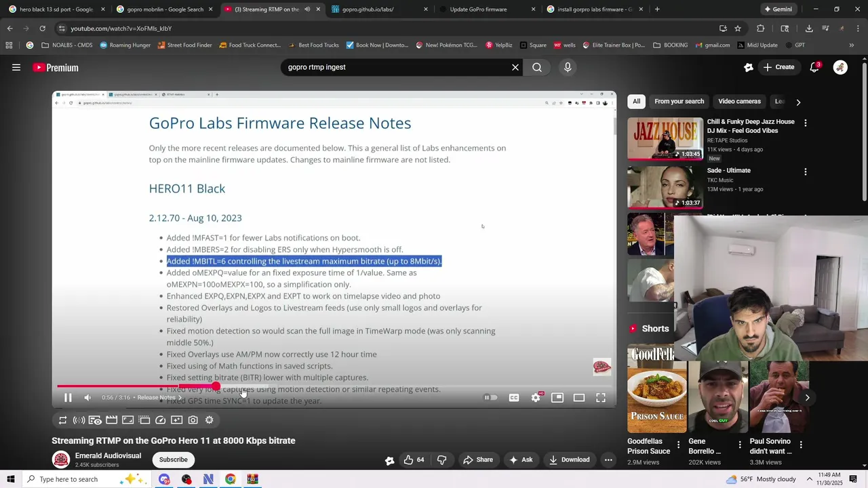Click the YouTube URL address bar
This screenshot has width=868, height=488.
click(x=390, y=28)
